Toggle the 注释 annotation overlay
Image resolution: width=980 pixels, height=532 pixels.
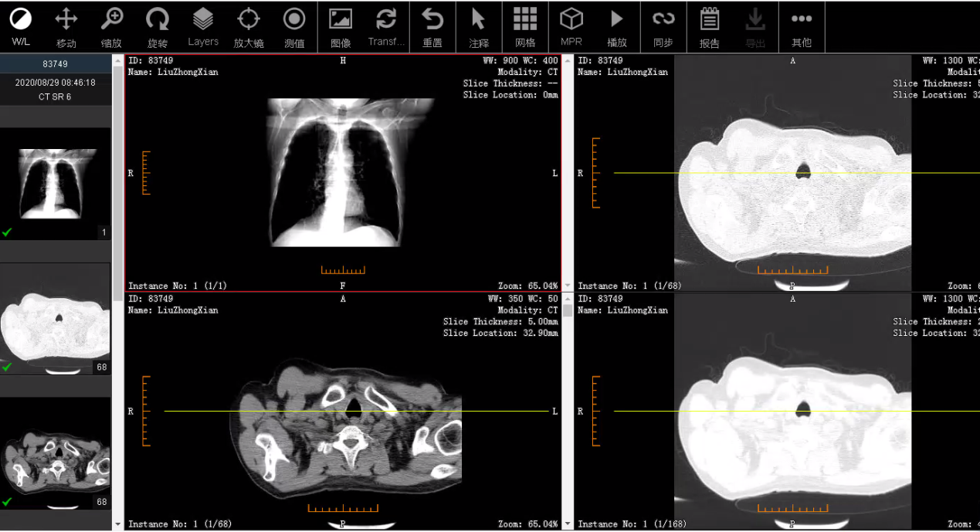(479, 27)
